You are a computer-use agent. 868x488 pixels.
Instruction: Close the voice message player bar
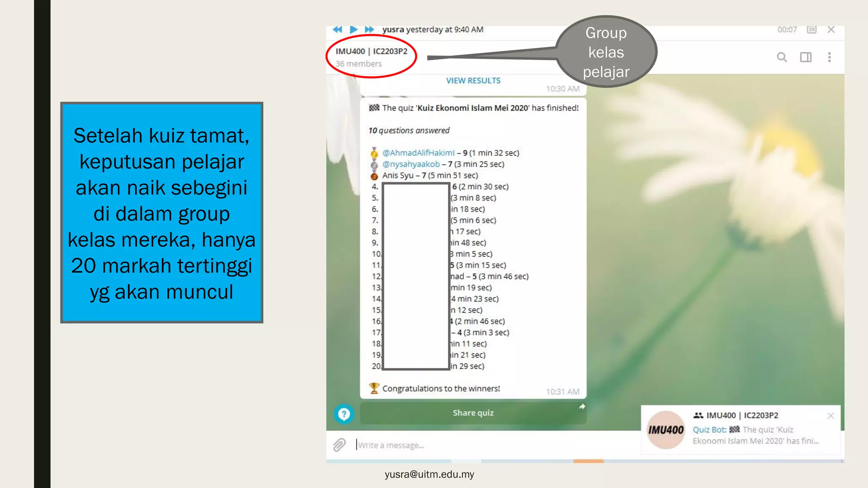[831, 30]
